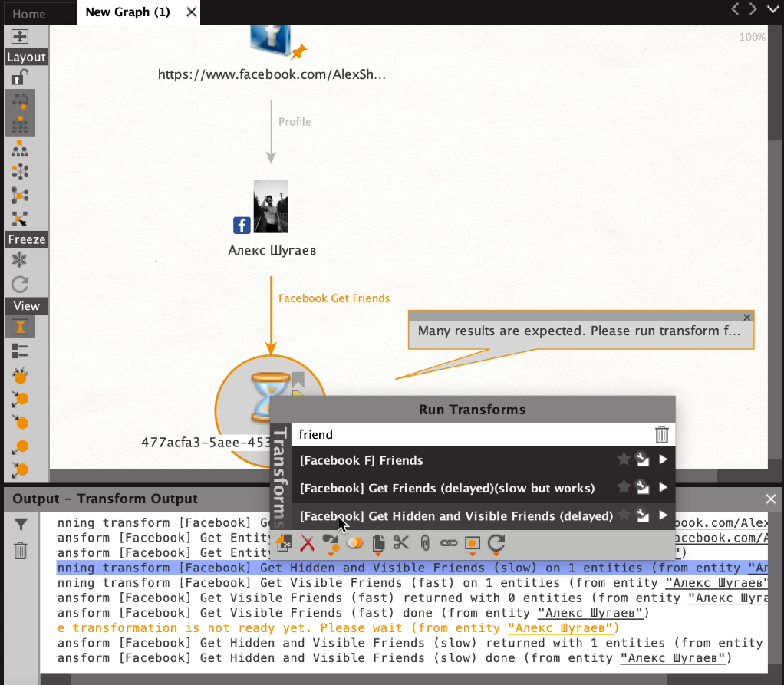784x685 pixels.
Task: Close the Transform Output panel
Action: (770, 499)
